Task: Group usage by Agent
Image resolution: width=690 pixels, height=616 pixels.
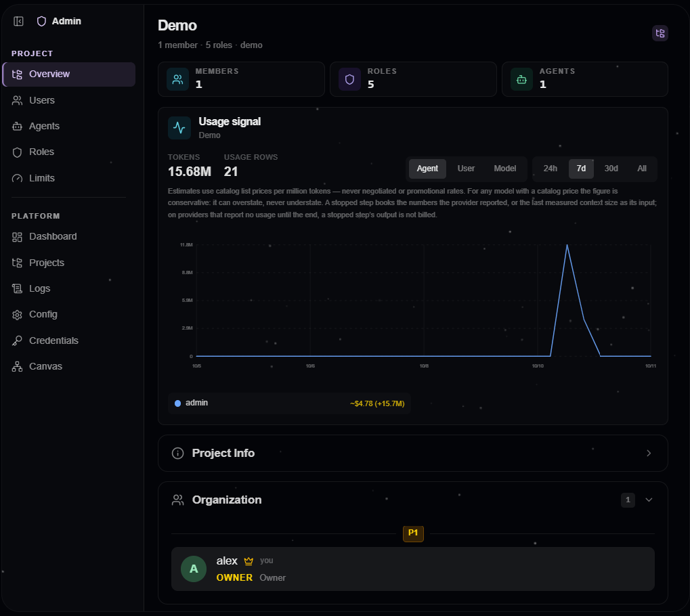Action: pos(427,169)
